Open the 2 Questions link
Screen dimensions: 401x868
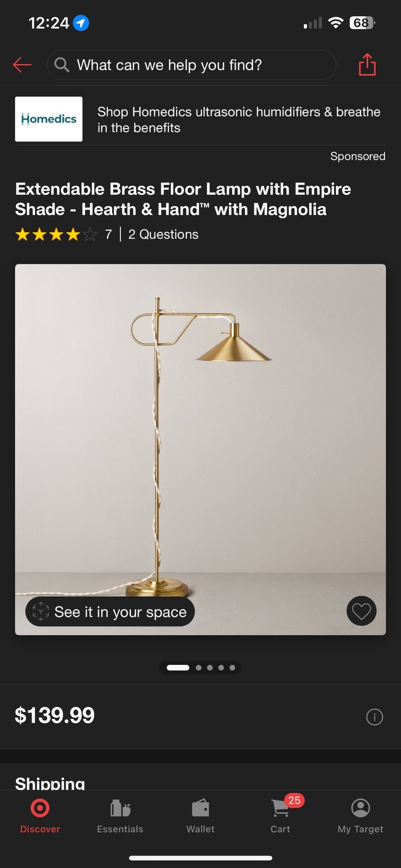163,234
